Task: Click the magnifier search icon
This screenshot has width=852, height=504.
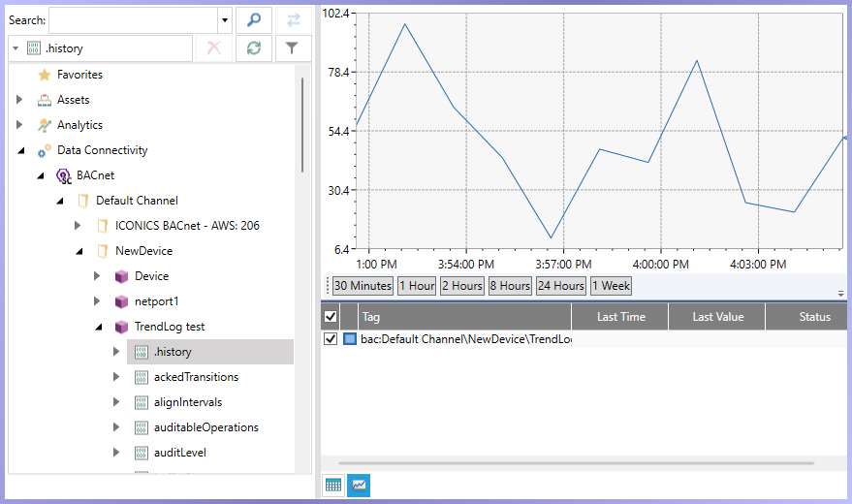Action: click(x=254, y=20)
